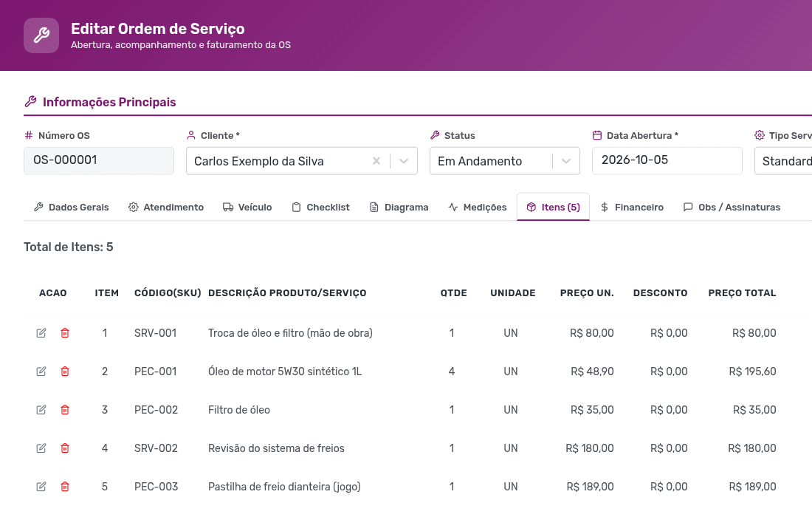Click the R$ 48,90 unit price
The width and height of the screenshot is (812, 517).
tap(592, 372)
